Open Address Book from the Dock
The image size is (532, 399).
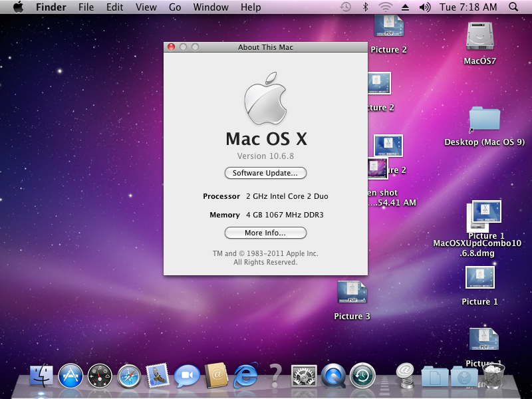click(216, 376)
